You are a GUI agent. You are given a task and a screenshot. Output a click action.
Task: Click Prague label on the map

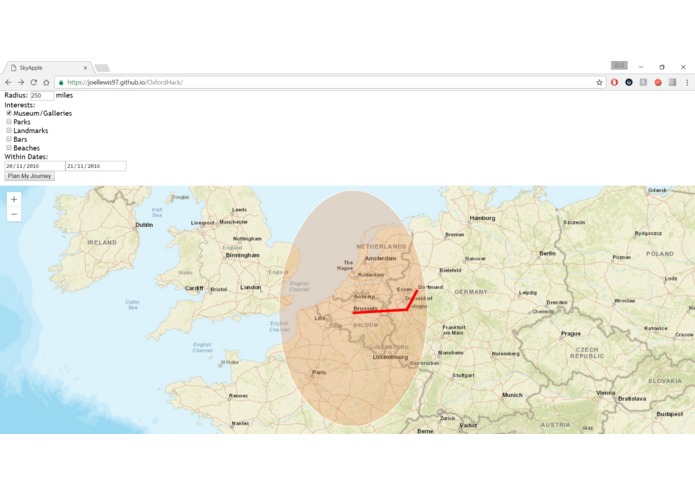coord(570,333)
